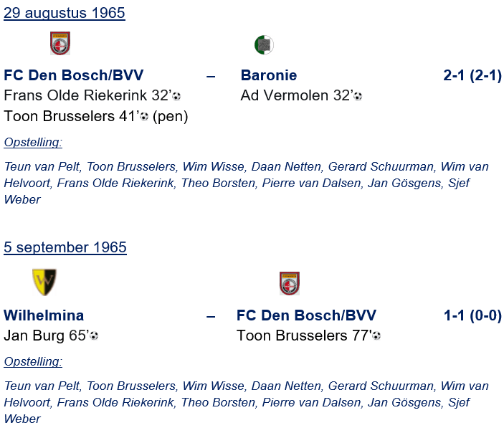
Task: Click the Baronie club logo
Action: point(264,45)
